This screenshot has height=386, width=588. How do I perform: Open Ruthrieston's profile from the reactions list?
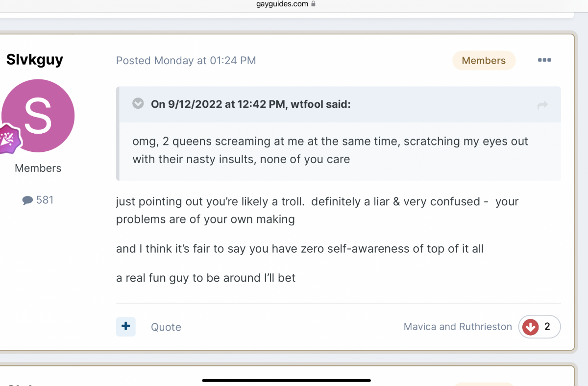[485, 327]
